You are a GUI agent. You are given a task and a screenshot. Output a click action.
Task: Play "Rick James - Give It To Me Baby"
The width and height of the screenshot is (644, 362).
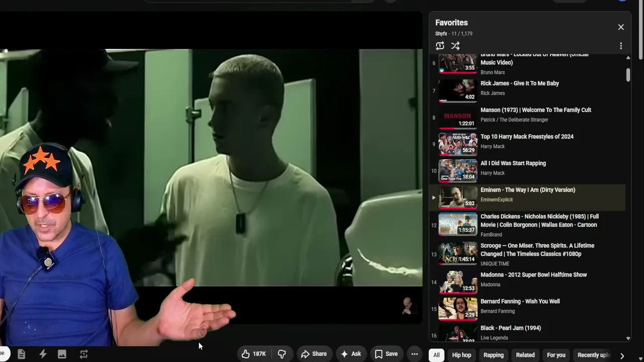(520, 83)
